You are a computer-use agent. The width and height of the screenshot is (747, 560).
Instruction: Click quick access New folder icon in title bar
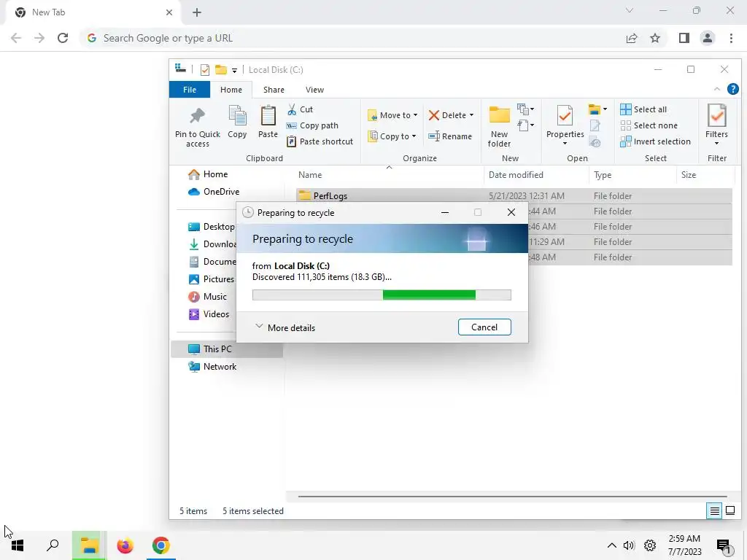(x=220, y=70)
